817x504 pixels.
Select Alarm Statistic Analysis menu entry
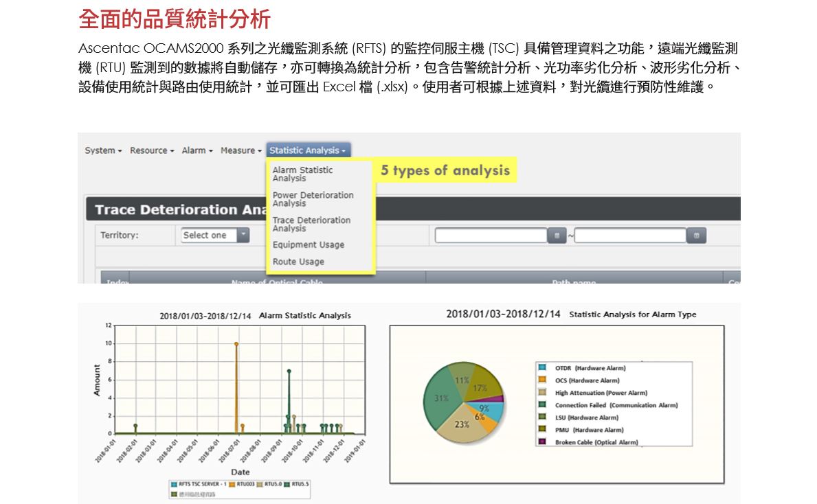(x=302, y=174)
